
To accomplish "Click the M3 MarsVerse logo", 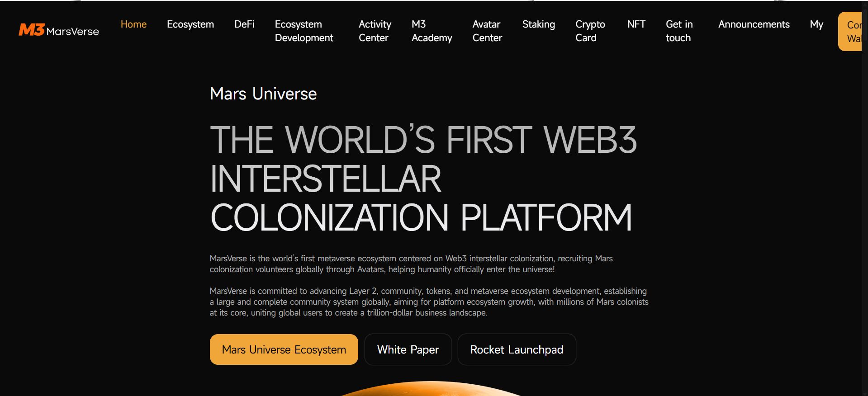I will click(59, 30).
